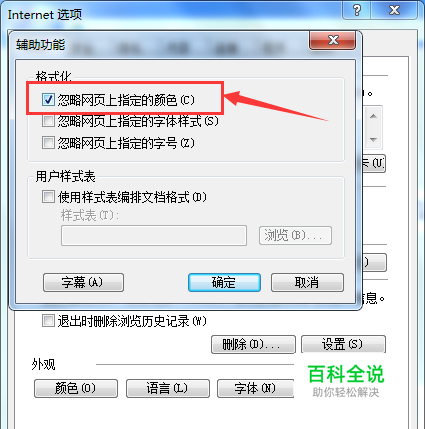Open the 字幕 captions button
The width and height of the screenshot is (425, 429).
tap(83, 283)
